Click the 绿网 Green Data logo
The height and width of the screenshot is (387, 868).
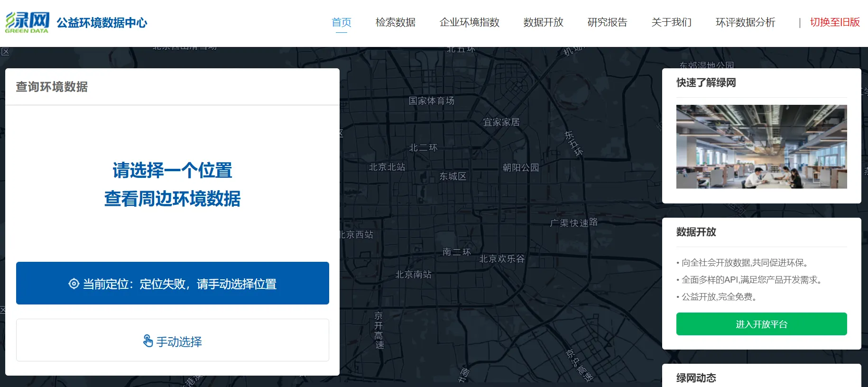pos(28,22)
